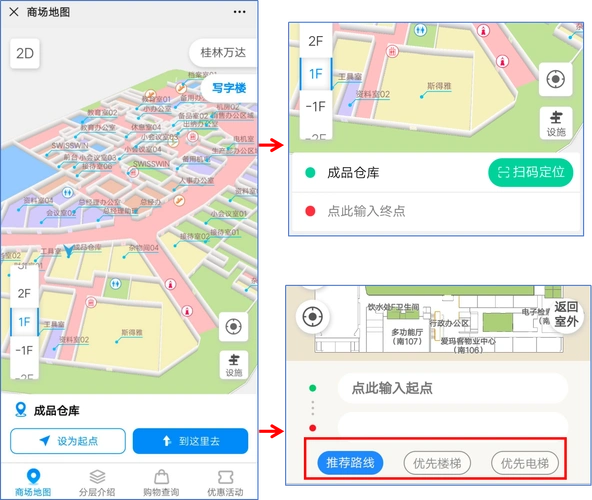Select the 写字楼 building option
Viewport: 592px width, 500px height.
pyautogui.click(x=229, y=88)
